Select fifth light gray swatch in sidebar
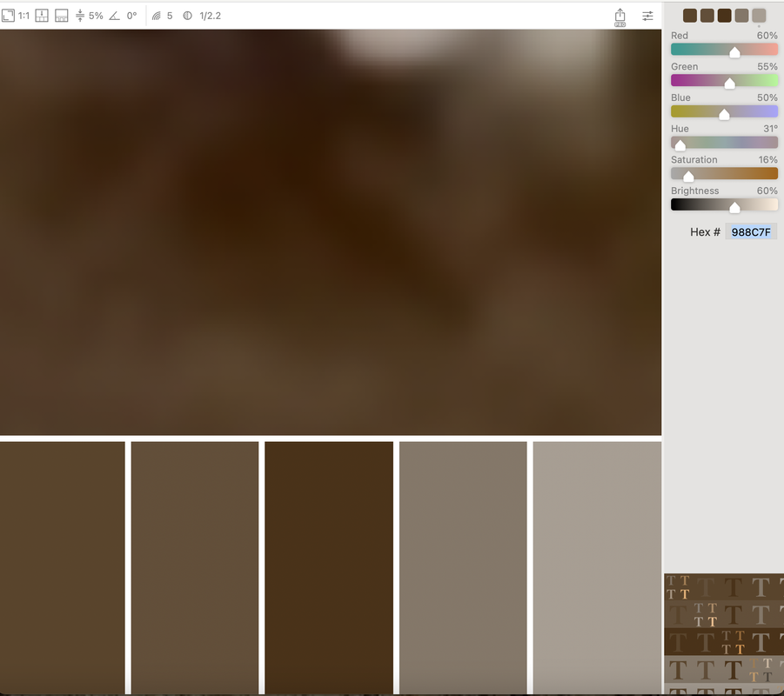 pyautogui.click(x=759, y=16)
